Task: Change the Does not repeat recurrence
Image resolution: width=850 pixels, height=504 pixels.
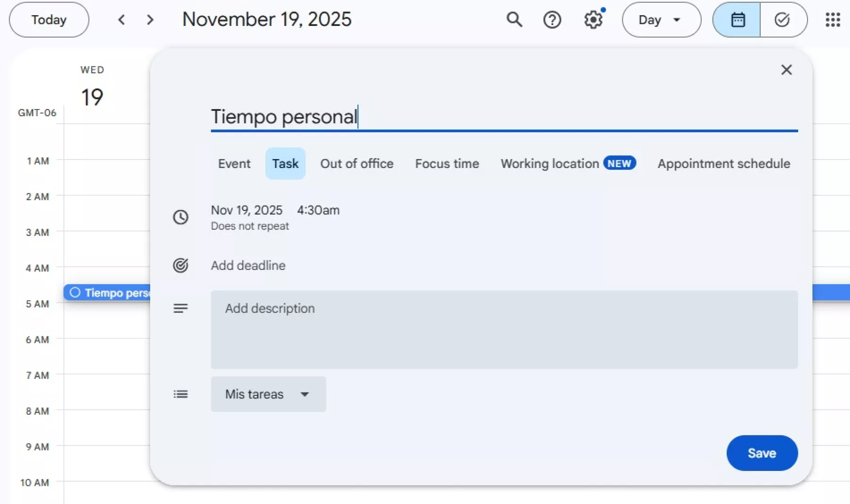Action: coord(249,226)
